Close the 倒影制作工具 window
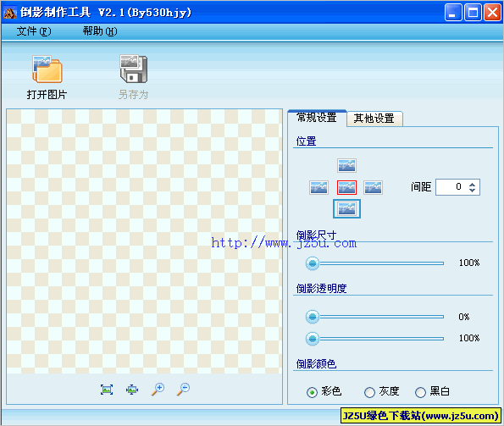This screenshot has width=504, height=426. (492, 12)
